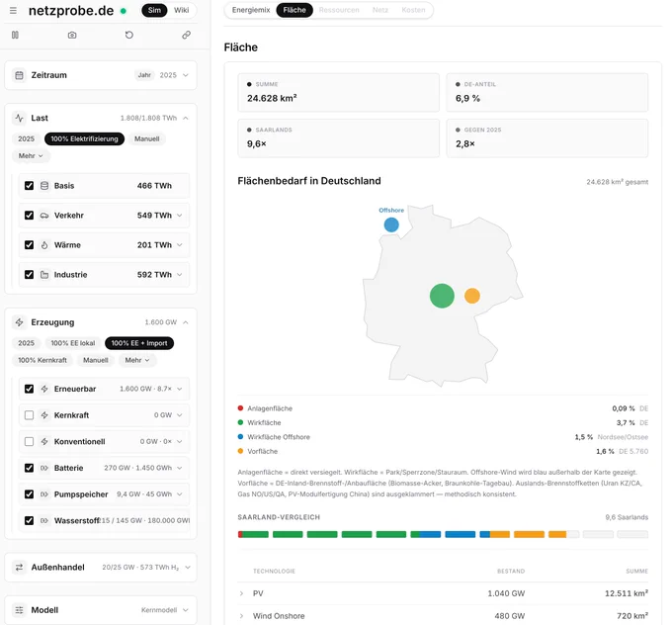This screenshot has width=672, height=625.
Task: Click the Industrie factory icon
Action: (x=44, y=275)
